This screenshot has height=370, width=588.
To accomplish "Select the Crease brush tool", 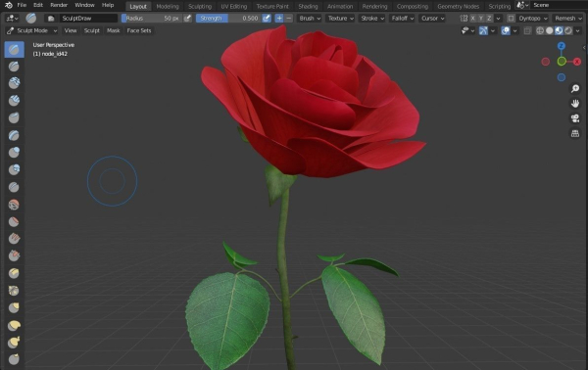I will tap(14, 187).
